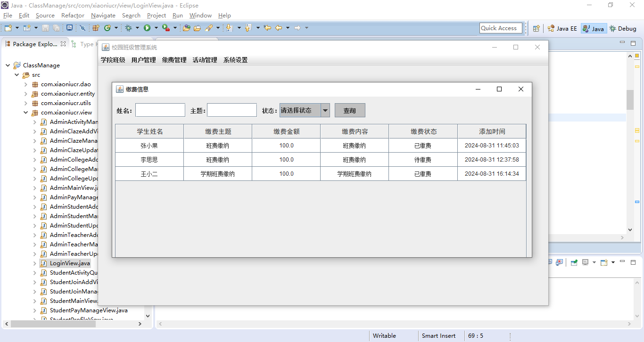Click the skip breakpoints toolbar icon
The height and width of the screenshot is (342, 644).
tap(83, 28)
